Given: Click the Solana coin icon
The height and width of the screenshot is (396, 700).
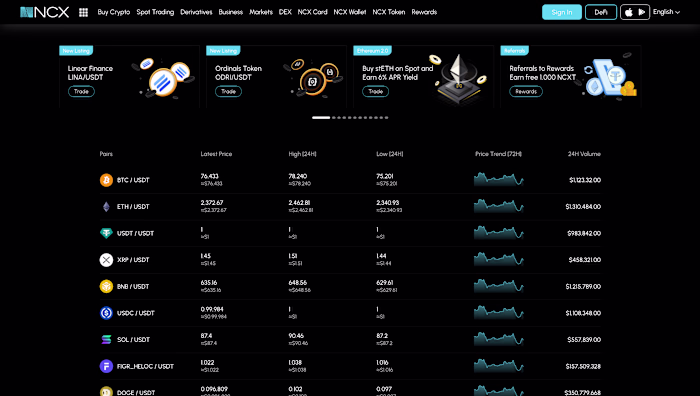Looking at the screenshot, I should [x=106, y=339].
